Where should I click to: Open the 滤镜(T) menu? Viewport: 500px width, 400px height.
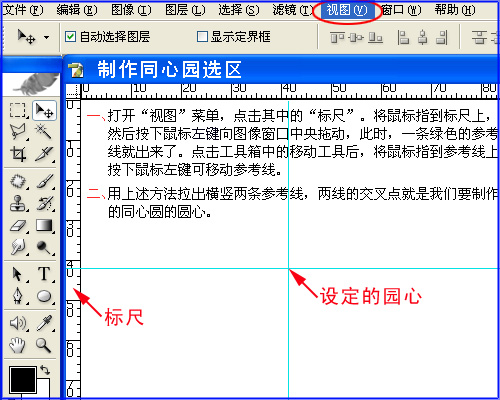pyautogui.click(x=293, y=10)
